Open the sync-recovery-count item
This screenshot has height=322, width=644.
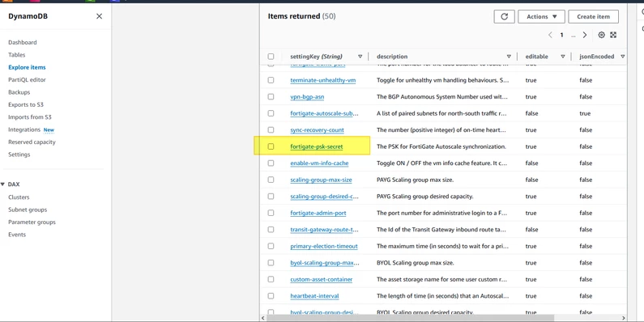[x=317, y=130]
